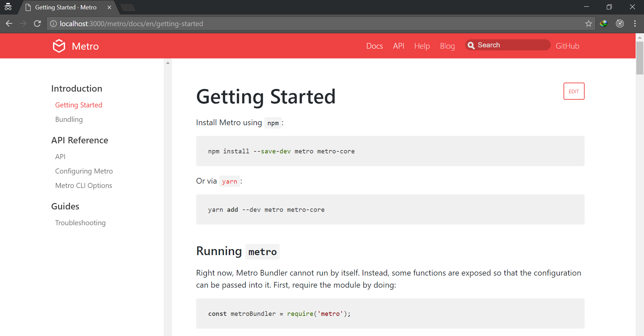This screenshot has width=644, height=336.
Task: Close the Getting Started tab
Action: click(x=109, y=7)
